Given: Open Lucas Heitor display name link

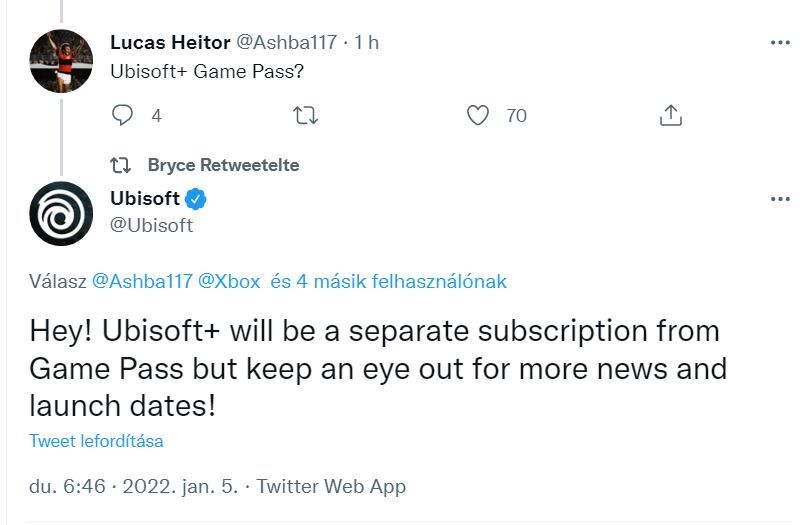Looking at the screenshot, I should 169,43.
